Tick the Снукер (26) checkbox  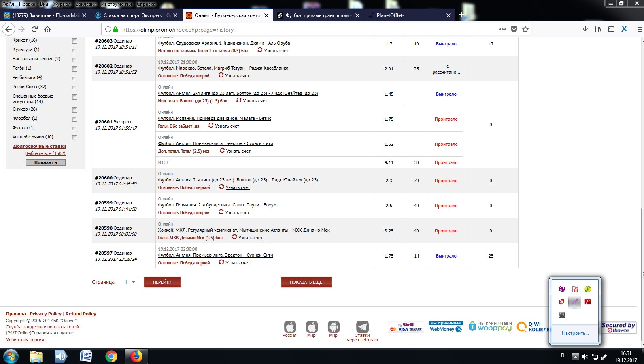[74, 110]
